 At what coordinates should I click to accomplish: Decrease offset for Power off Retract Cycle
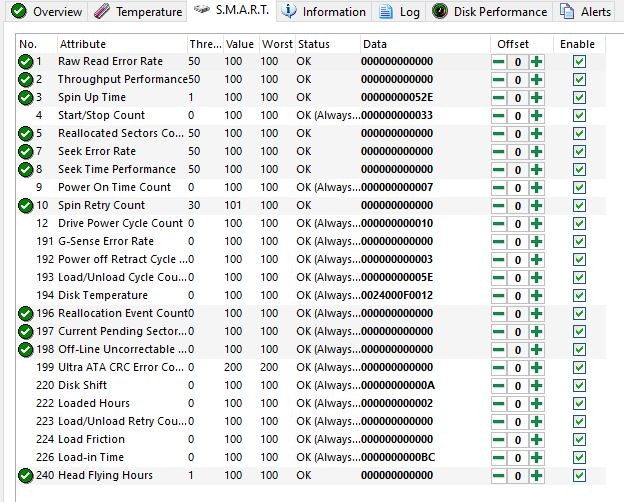[x=499, y=260]
